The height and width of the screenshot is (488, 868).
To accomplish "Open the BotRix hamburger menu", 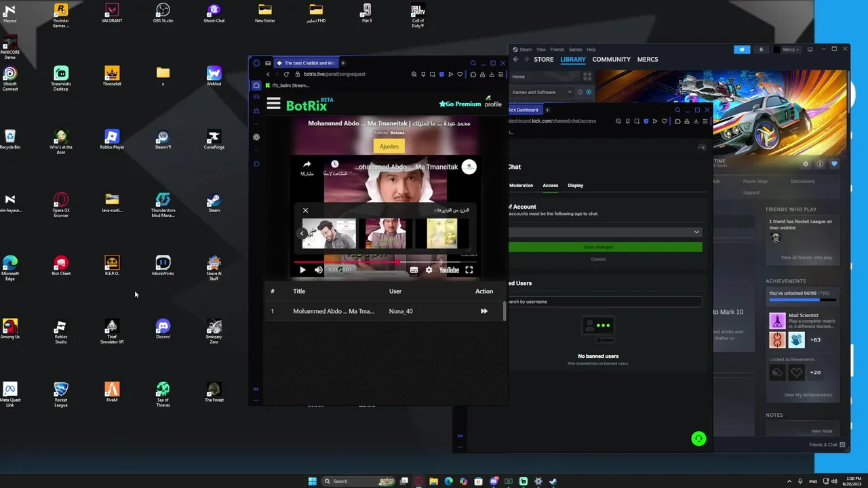I will click(273, 104).
